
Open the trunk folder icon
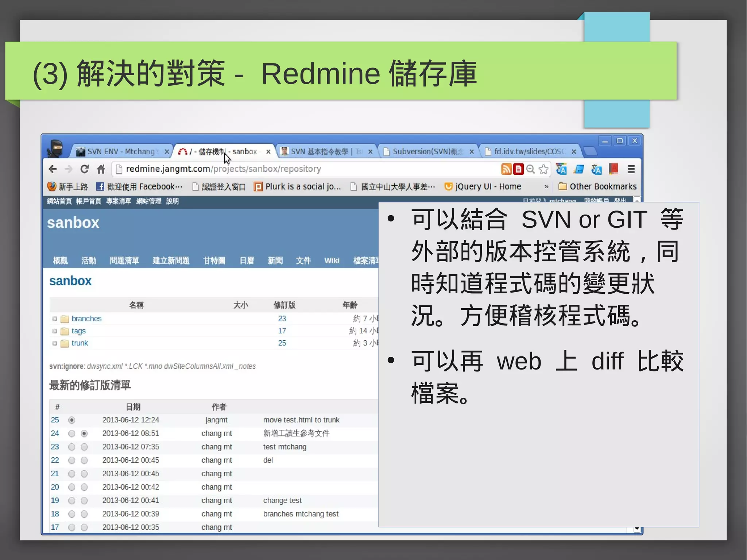[65, 343]
